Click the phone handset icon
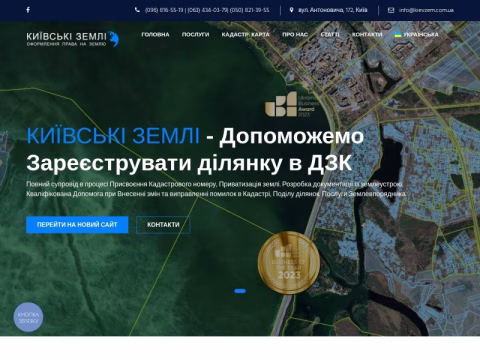 click(x=137, y=10)
